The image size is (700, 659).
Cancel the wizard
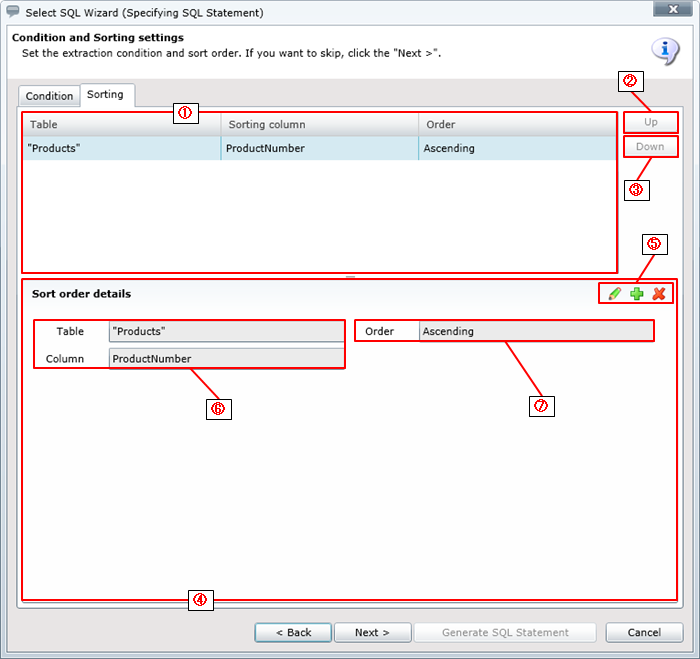[x=645, y=632]
